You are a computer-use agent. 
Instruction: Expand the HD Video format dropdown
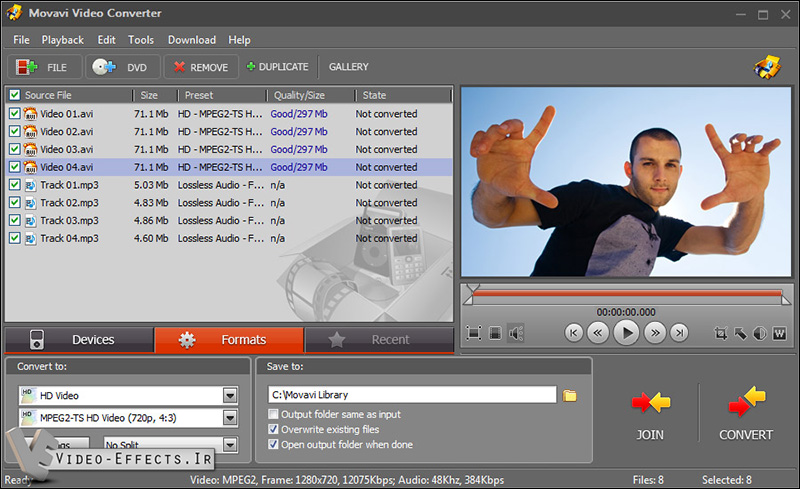[230, 396]
